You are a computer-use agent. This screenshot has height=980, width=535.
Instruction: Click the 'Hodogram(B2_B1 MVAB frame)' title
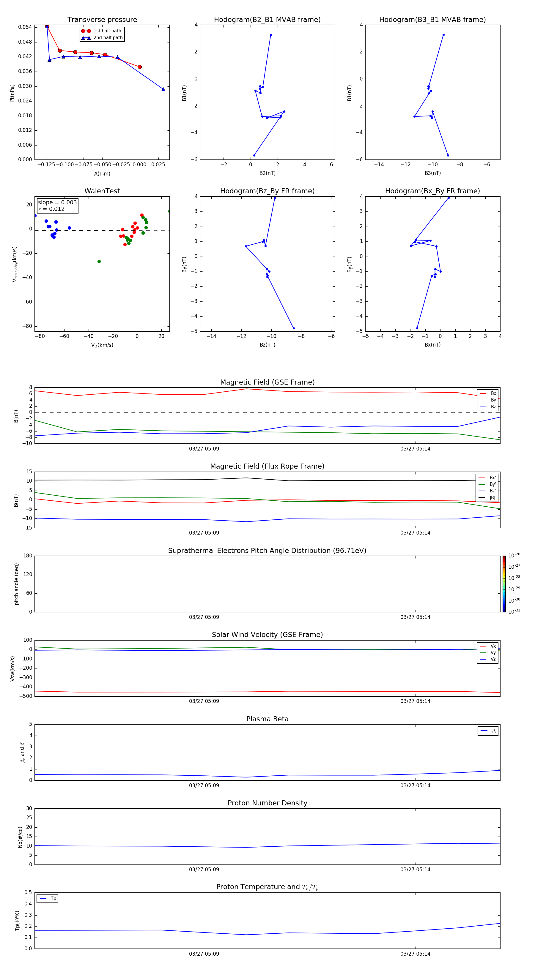point(267,20)
